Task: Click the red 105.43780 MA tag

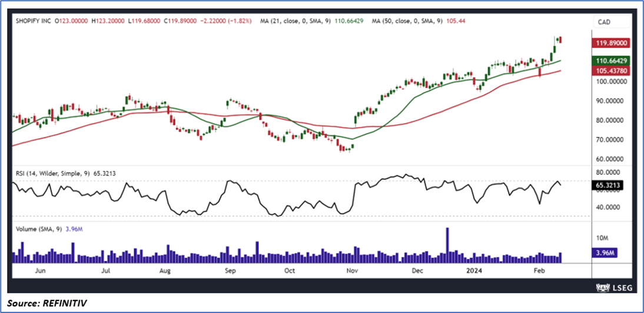Action: pyautogui.click(x=609, y=71)
